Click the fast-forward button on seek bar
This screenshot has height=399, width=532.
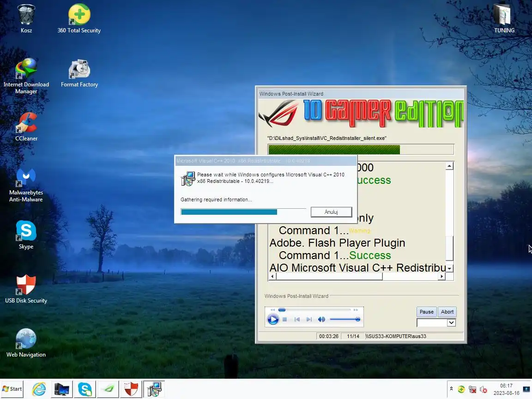pyautogui.click(x=356, y=310)
